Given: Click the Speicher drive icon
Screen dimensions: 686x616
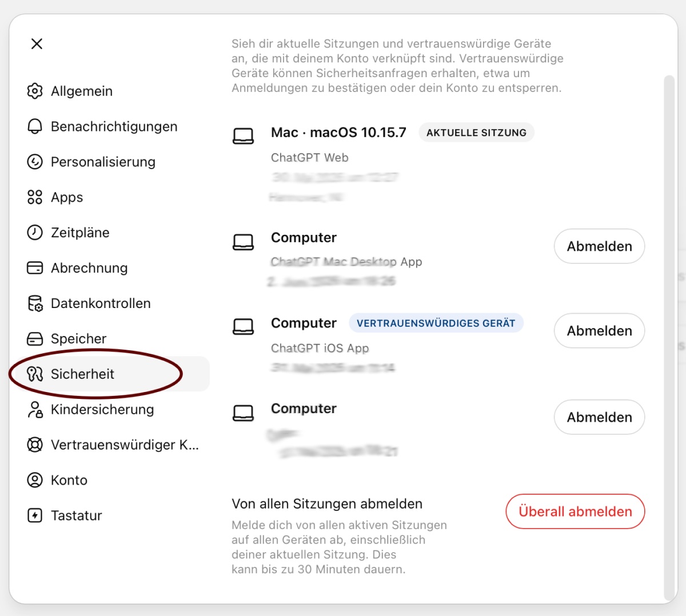Looking at the screenshot, I should click(35, 339).
